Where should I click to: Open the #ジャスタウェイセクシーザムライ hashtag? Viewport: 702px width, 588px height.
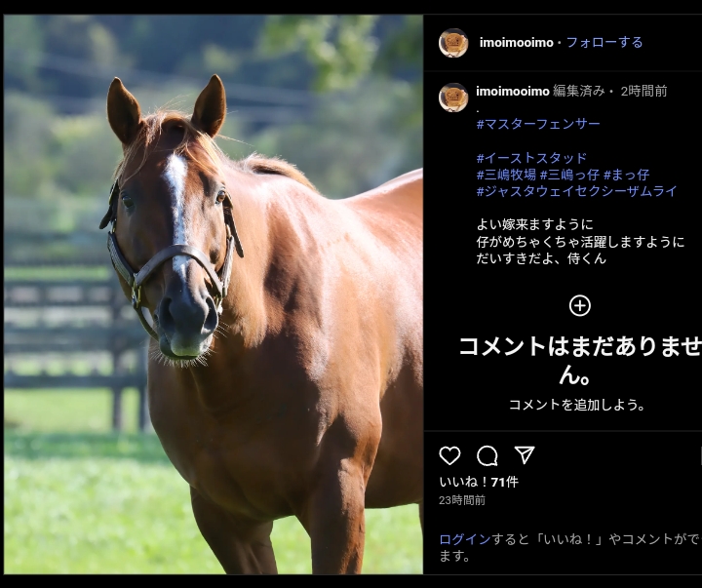(576, 191)
